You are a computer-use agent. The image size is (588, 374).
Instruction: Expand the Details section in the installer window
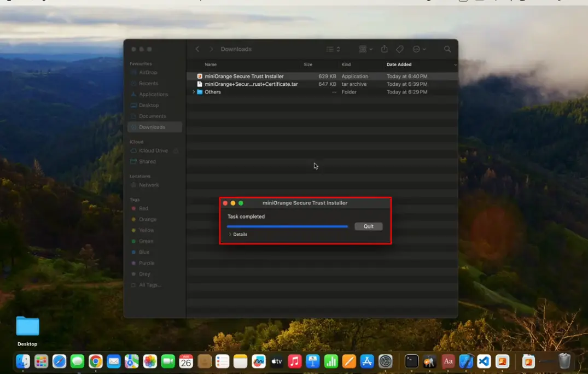point(239,234)
